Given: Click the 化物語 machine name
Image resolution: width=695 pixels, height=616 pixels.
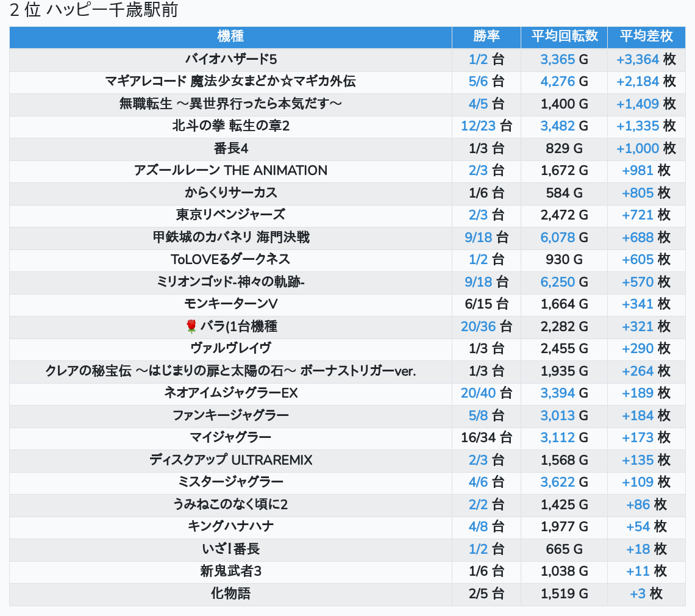Looking at the screenshot, I should (230, 593).
